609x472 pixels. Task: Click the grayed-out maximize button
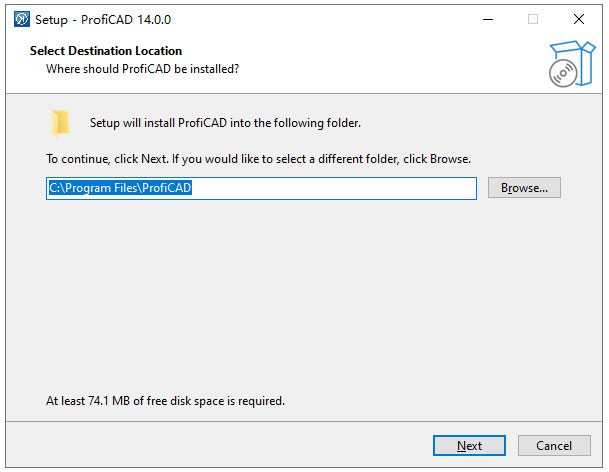pos(533,19)
